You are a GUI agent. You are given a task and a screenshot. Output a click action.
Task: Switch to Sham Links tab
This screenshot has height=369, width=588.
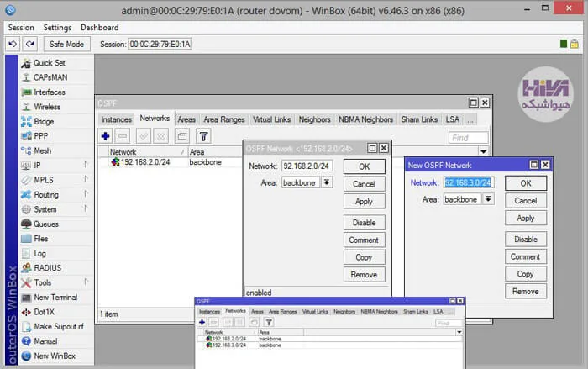click(x=419, y=119)
